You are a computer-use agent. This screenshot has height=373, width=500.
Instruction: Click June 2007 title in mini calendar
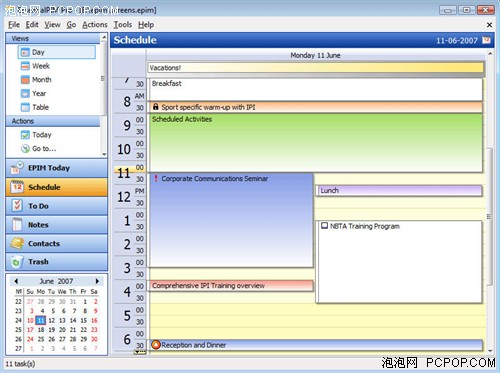click(56, 281)
